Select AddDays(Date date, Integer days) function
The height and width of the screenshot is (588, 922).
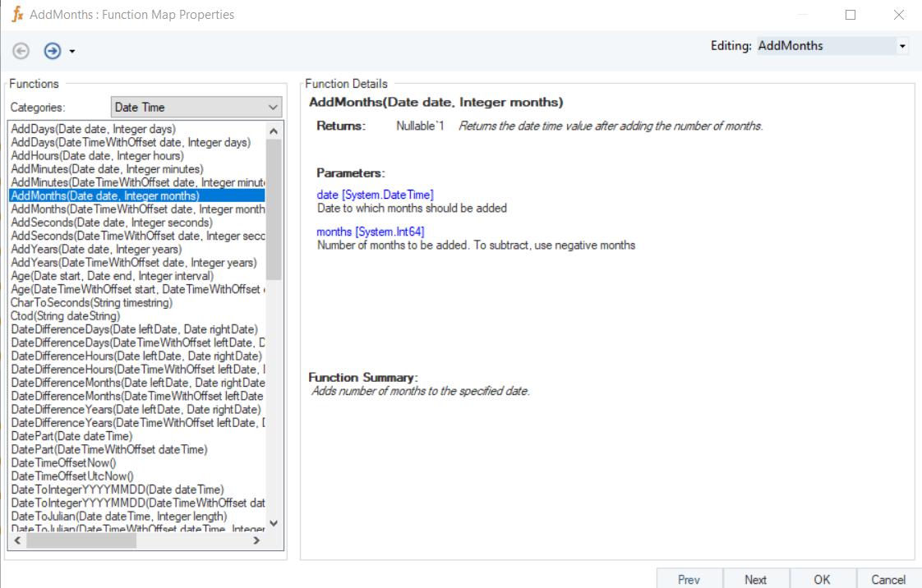tap(93, 129)
